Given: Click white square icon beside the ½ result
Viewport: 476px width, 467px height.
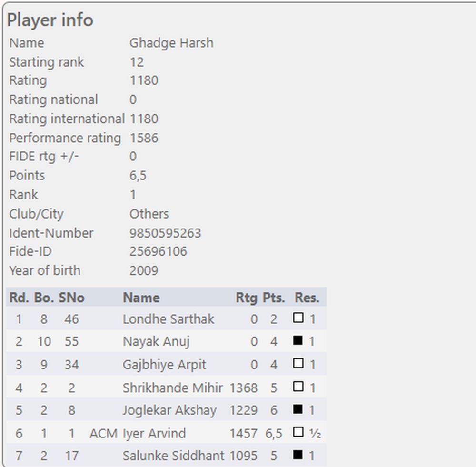Looking at the screenshot, I should point(298,432).
